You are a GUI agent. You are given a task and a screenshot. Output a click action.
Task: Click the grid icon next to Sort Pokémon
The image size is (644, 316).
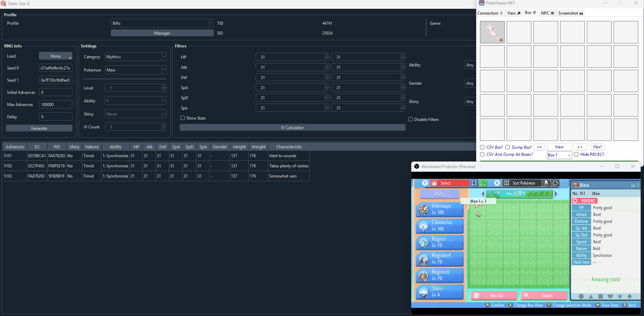pos(506,183)
